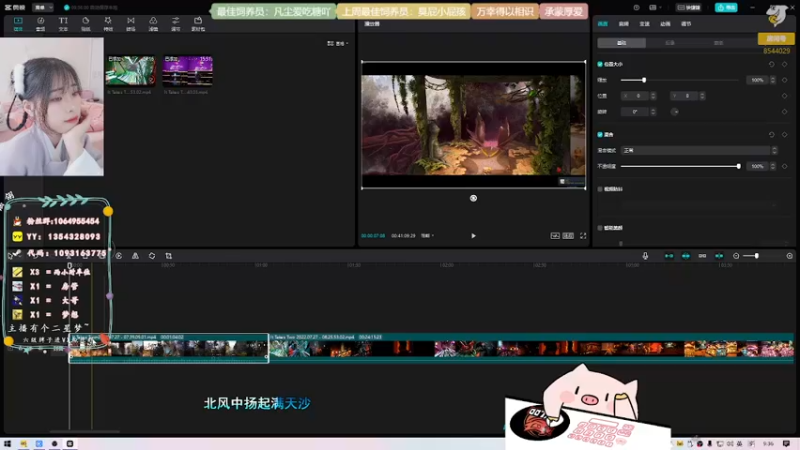Switch to the Adjust tab in the properties panel
Image resolution: width=800 pixels, height=450 pixels.
(686, 24)
